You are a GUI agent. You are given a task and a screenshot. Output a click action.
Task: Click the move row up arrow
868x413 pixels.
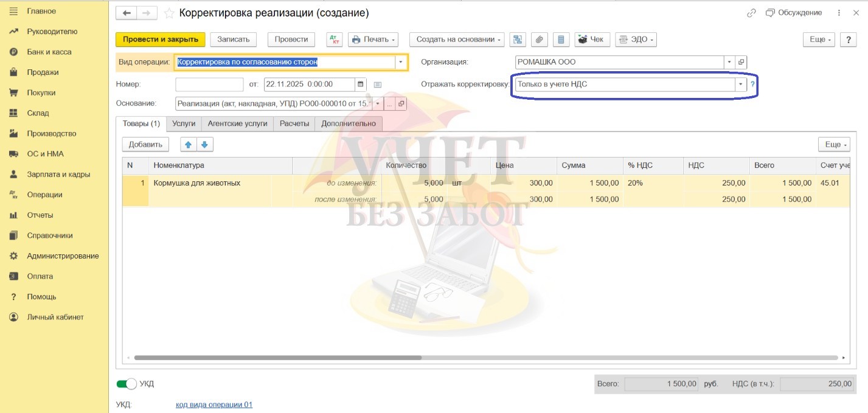click(x=189, y=145)
